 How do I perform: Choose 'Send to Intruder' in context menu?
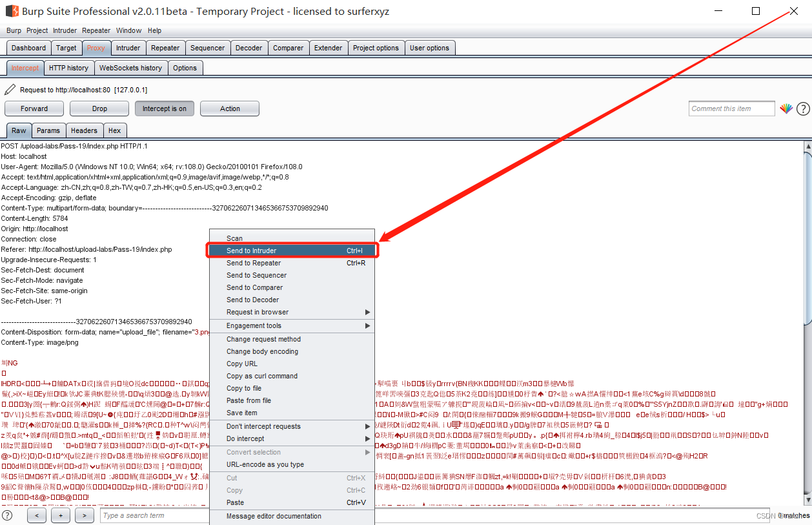[292, 251]
